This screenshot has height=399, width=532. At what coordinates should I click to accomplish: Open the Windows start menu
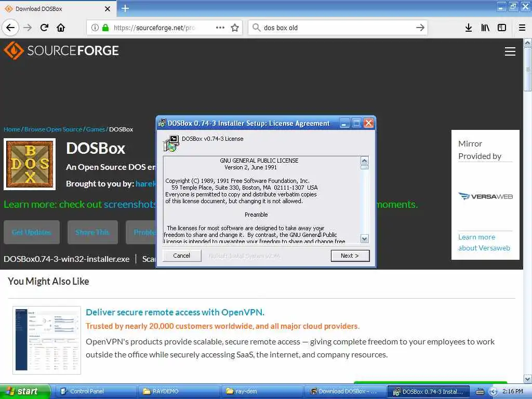click(x=25, y=391)
